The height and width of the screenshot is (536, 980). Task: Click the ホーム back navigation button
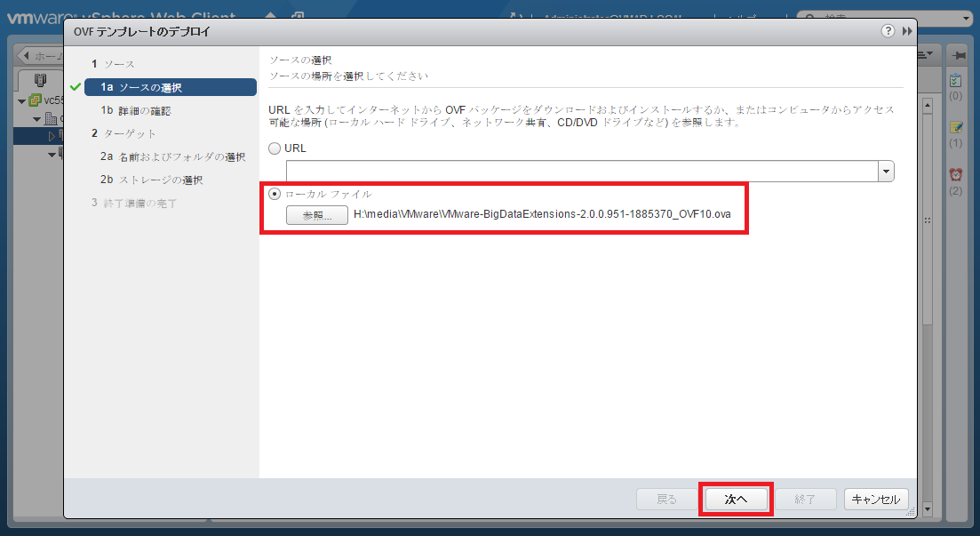coord(41,56)
